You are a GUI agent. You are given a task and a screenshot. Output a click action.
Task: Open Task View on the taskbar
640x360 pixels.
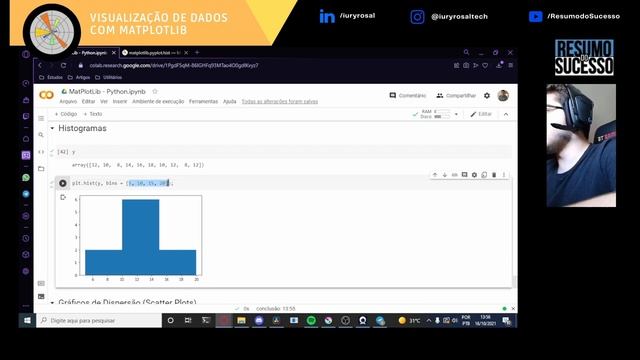coord(188,320)
